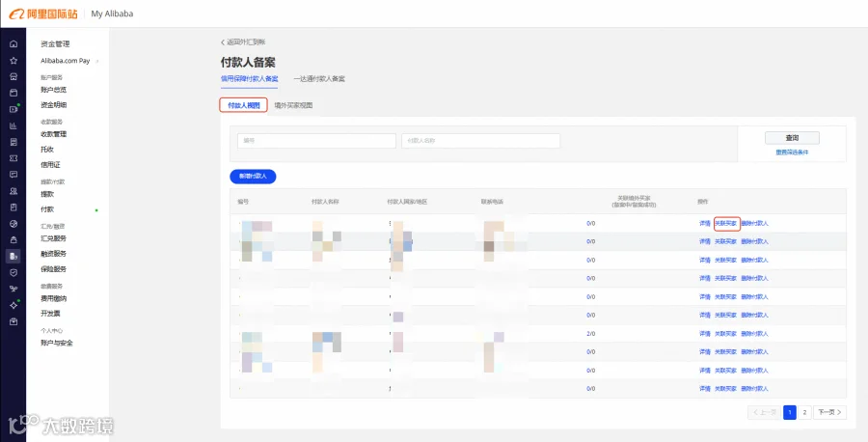The height and width of the screenshot is (442, 868).
Task: Open the store icon in sidebar
Action: 14,77
